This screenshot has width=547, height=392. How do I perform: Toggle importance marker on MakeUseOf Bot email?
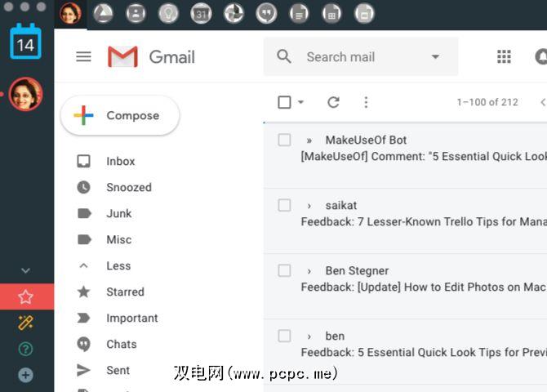309,140
